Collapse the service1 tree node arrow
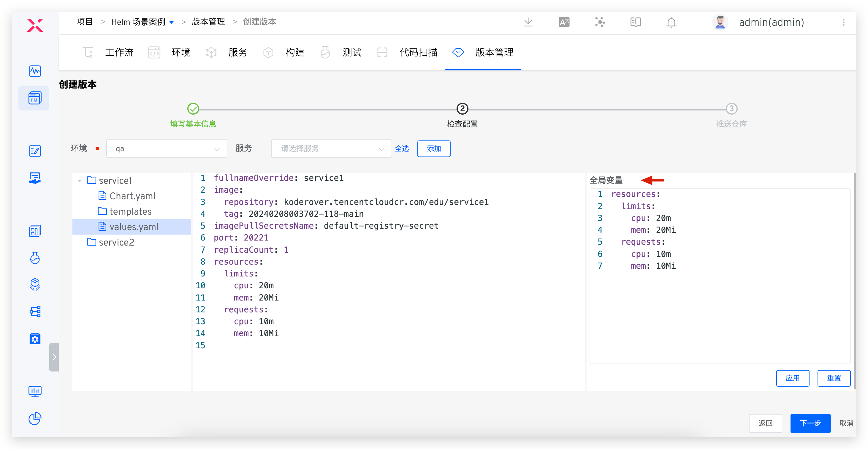The image size is (868, 449). point(80,181)
